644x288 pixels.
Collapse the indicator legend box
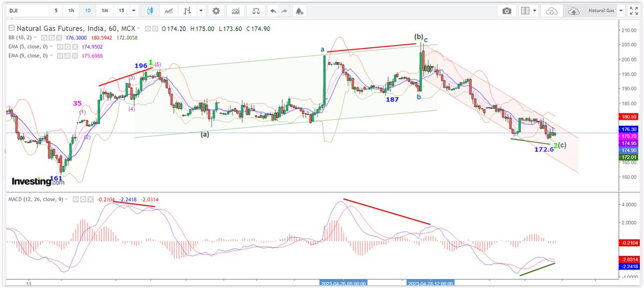tap(11, 28)
